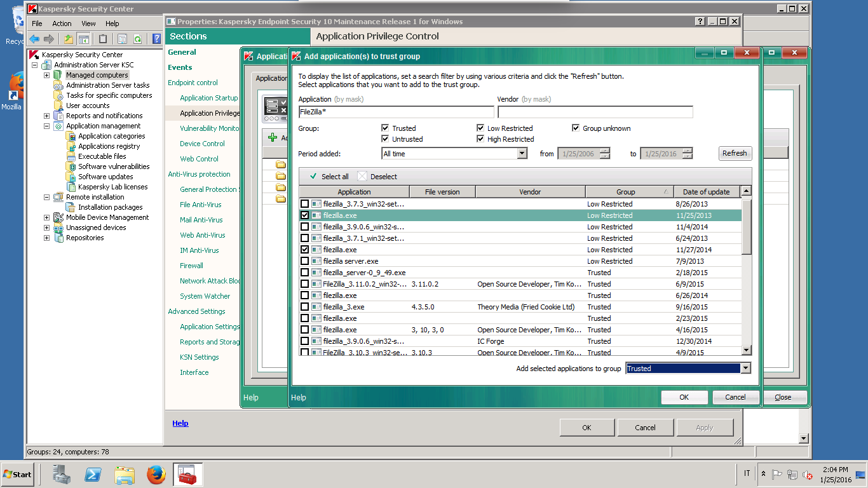Image resolution: width=868 pixels, height=488 pixels.
Task: Click the clipboard icon in console toolbar
Action: click(x=102, y=39)
